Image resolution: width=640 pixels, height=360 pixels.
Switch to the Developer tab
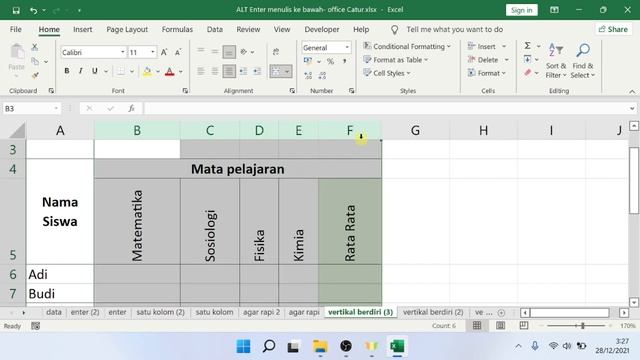click(x=322, y=29)
